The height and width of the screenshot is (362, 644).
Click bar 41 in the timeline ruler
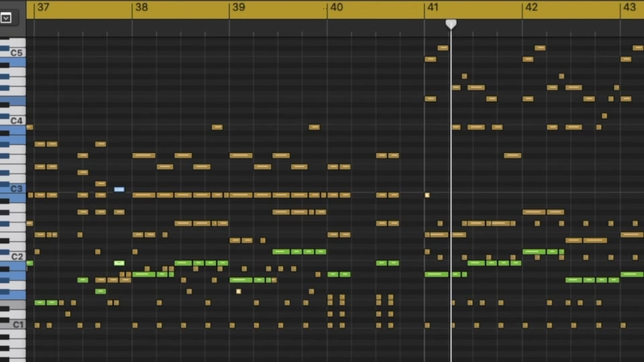click(x=433, y=7)
